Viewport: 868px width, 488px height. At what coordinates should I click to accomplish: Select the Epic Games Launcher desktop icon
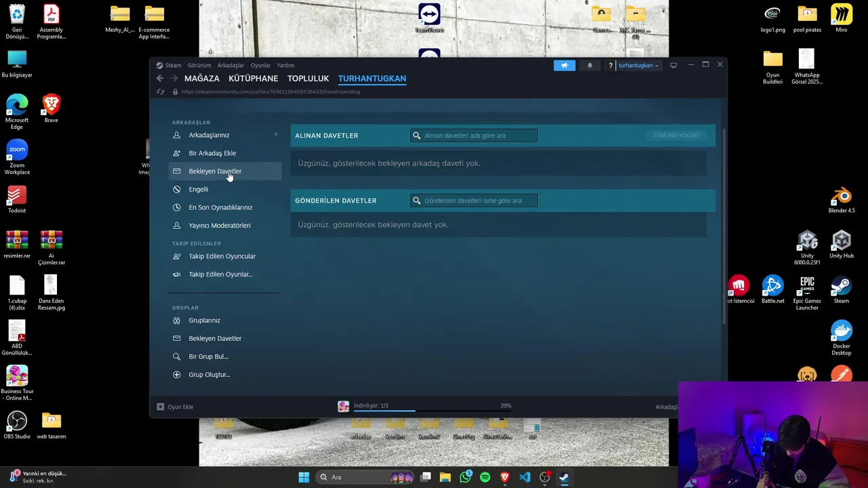click(807, 293)
